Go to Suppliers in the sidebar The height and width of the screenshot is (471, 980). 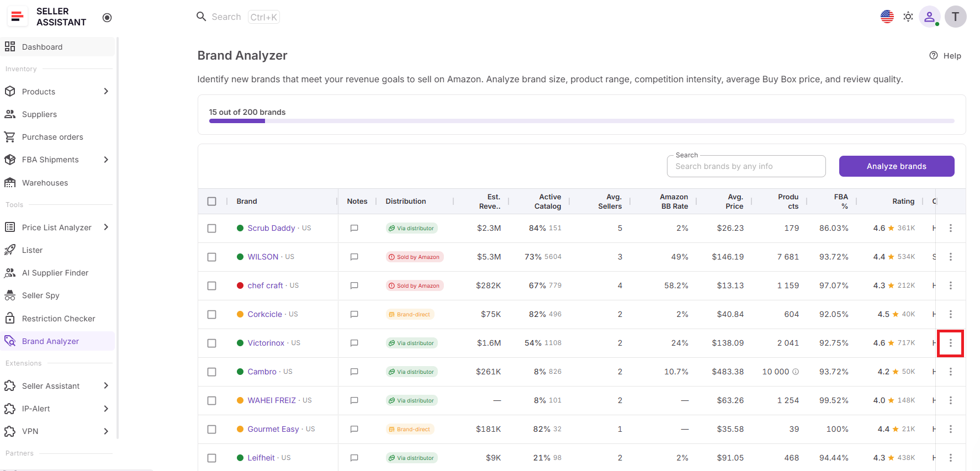coord(57,114)
